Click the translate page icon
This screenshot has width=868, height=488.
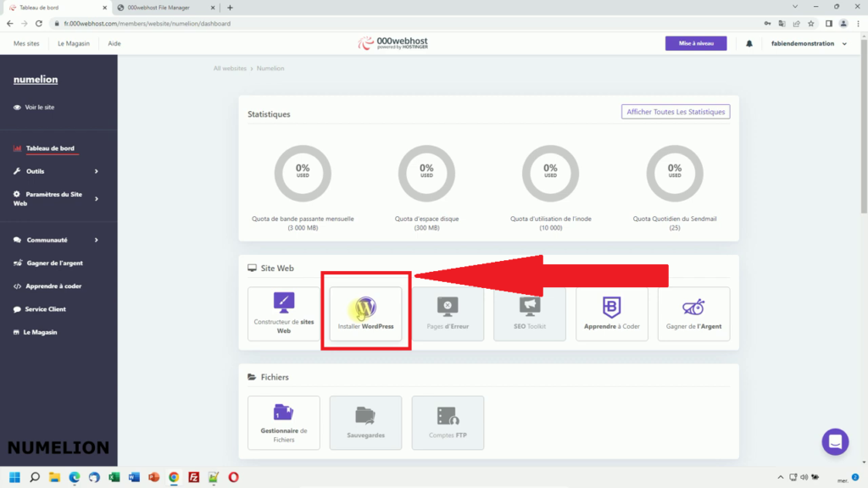pos(782,23)
